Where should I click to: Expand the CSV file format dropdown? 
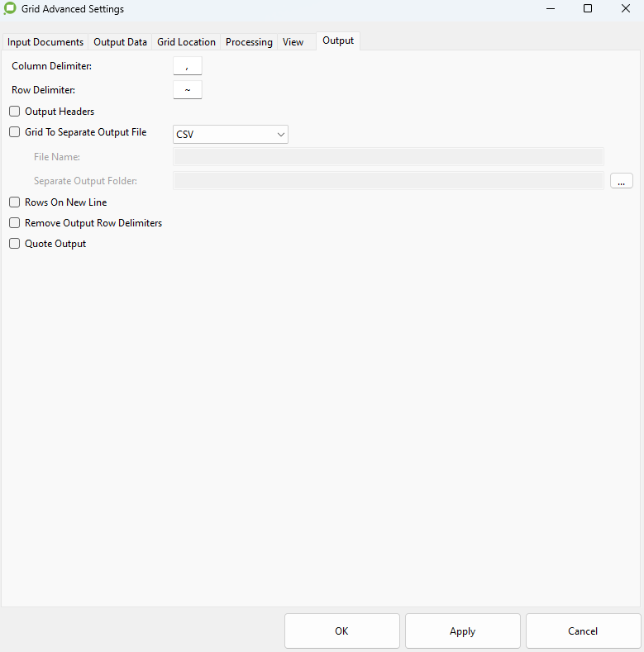click(x=230, y=134)
